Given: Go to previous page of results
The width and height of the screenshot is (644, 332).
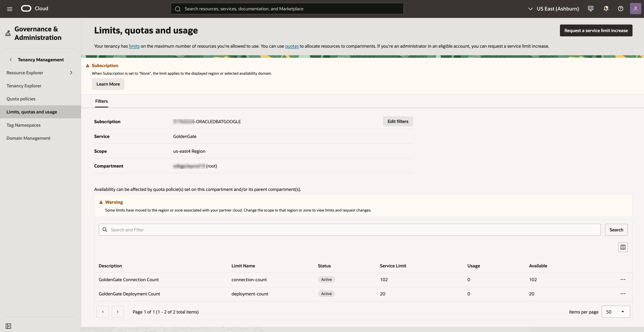Looking at the screenshot, I should tap(103, 312).
